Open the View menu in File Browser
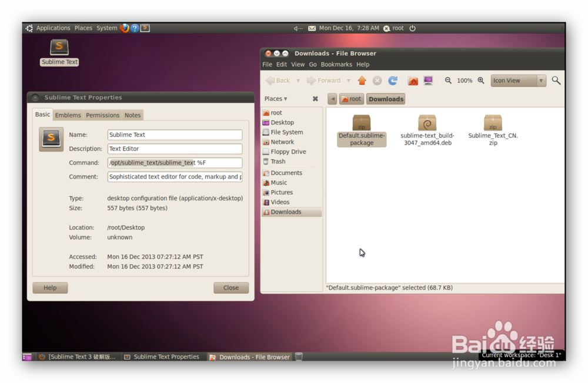This screenshot has height=383, width=588. (x=298, y=65)
